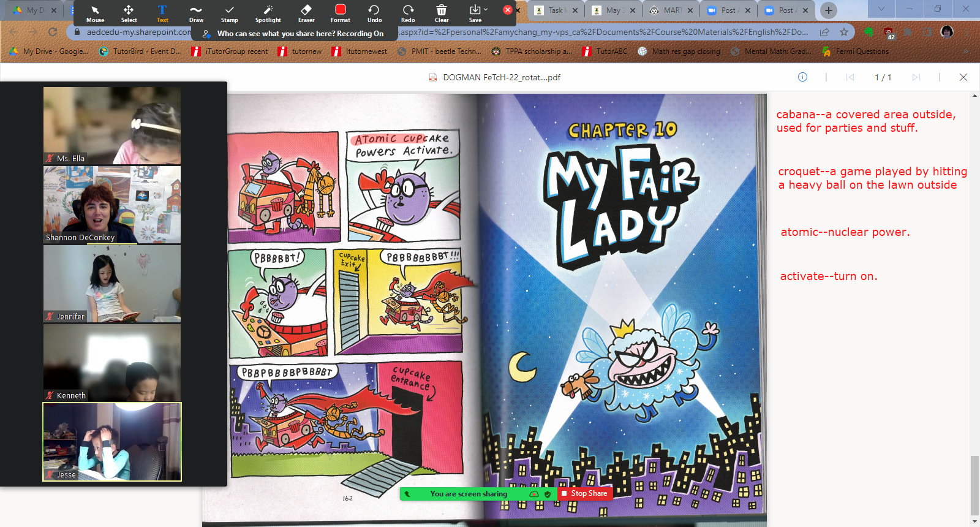
Task: Open the My Drive - Google bookmark
Action: [49, 51]
